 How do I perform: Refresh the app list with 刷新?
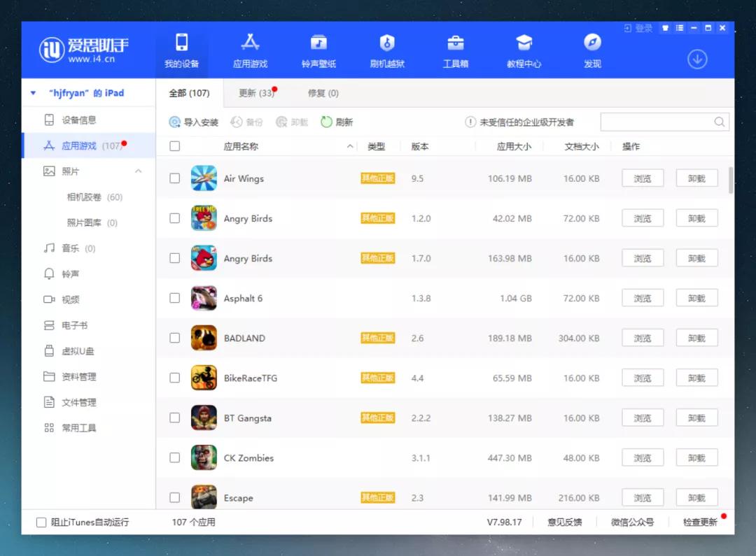tap(337, 122)
